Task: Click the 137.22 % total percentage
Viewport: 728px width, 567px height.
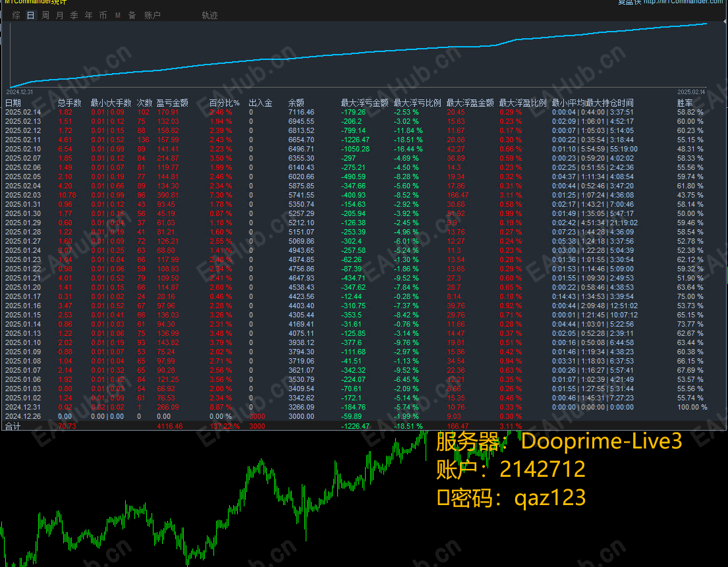Action: [225, 426]
